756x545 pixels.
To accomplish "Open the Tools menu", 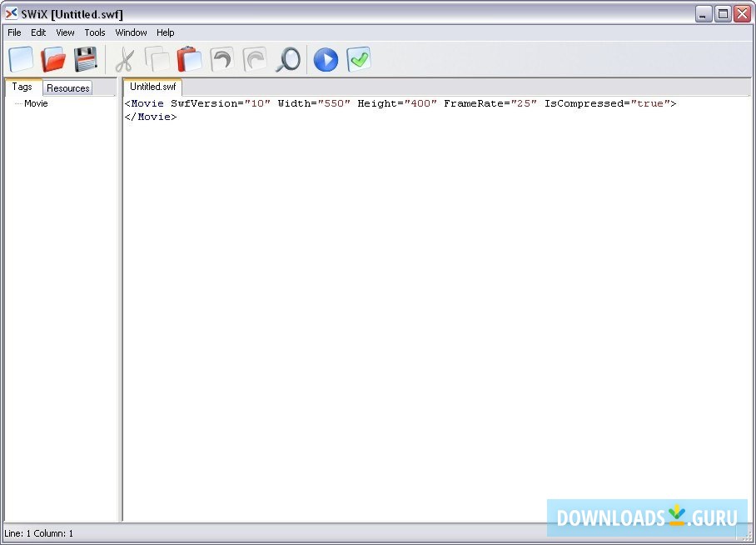I will [x=95, y=32].
